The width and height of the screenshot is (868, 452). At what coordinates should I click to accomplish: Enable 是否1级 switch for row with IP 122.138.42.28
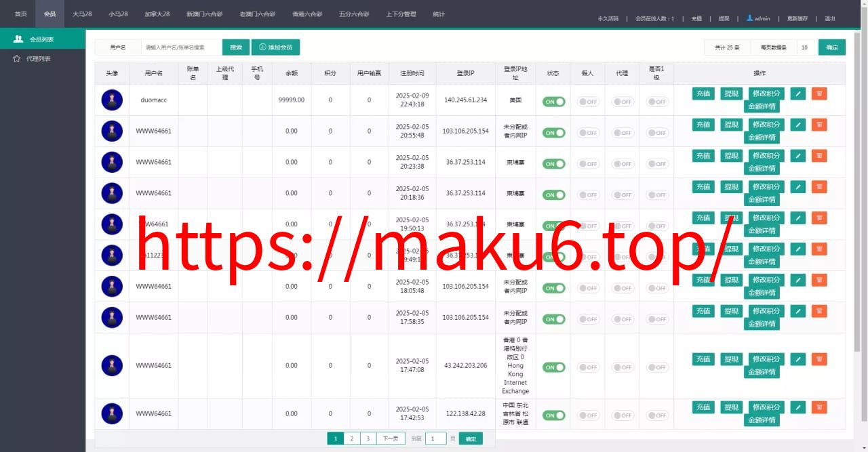pyautogui.click(x=657, y=415)
